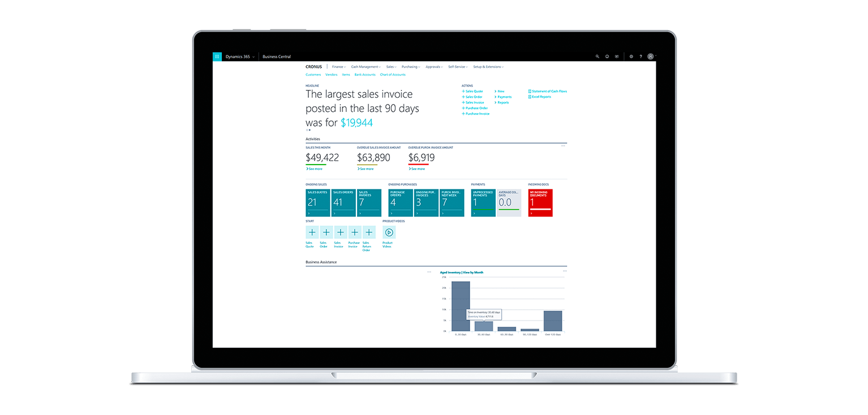868x415 pixels.
Task: Click the plus tile for Purchase Invoice under Start
Action: (x=355, y=232)
